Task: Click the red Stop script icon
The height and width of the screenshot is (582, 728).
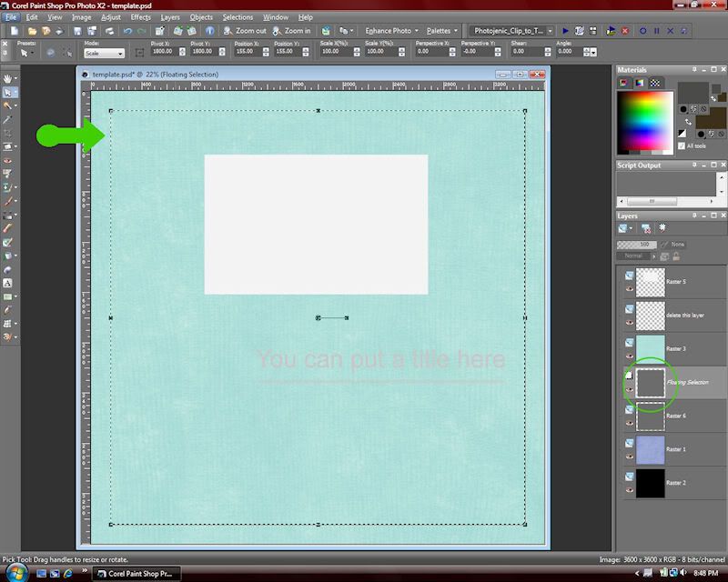Action: click(x=625, y=31)
